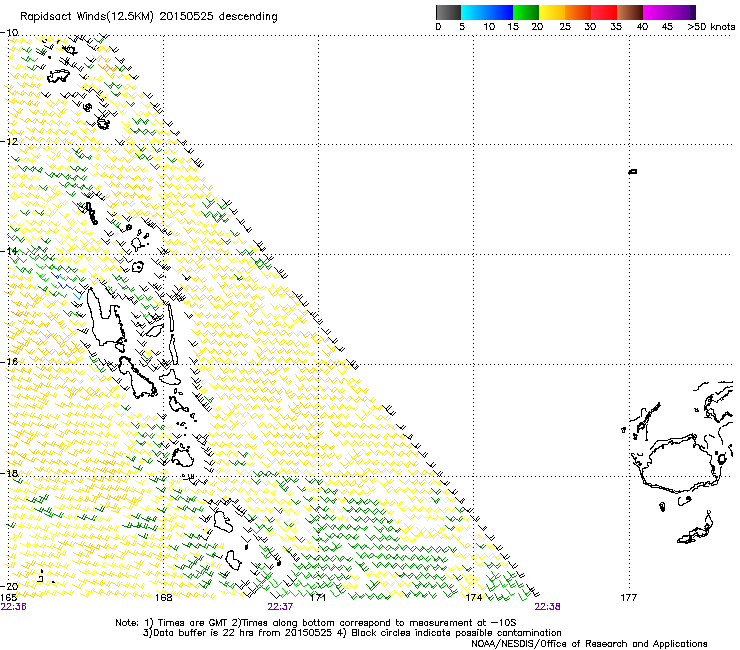Click the '-12' latitude axis label
Viewport: 740px width, 650px height.
(9, 141)
